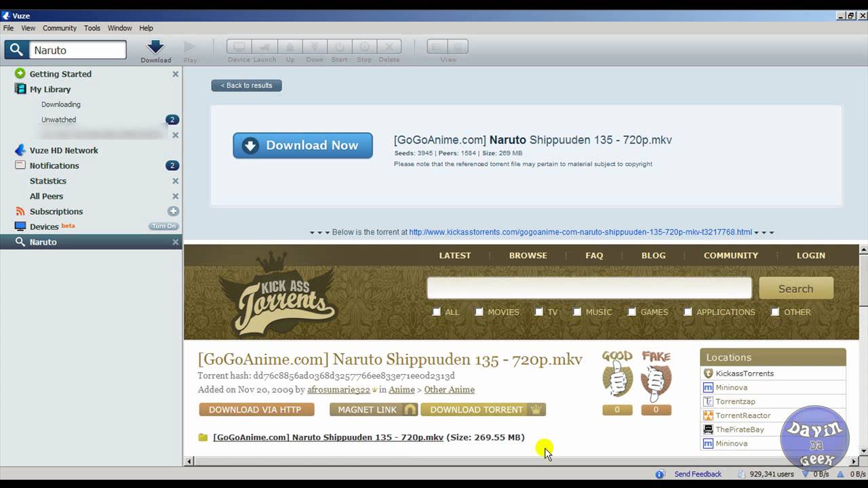Screen dimensions: 868x488
Task: Check the OTHER category checkbox
Action: tap(774, 312)
